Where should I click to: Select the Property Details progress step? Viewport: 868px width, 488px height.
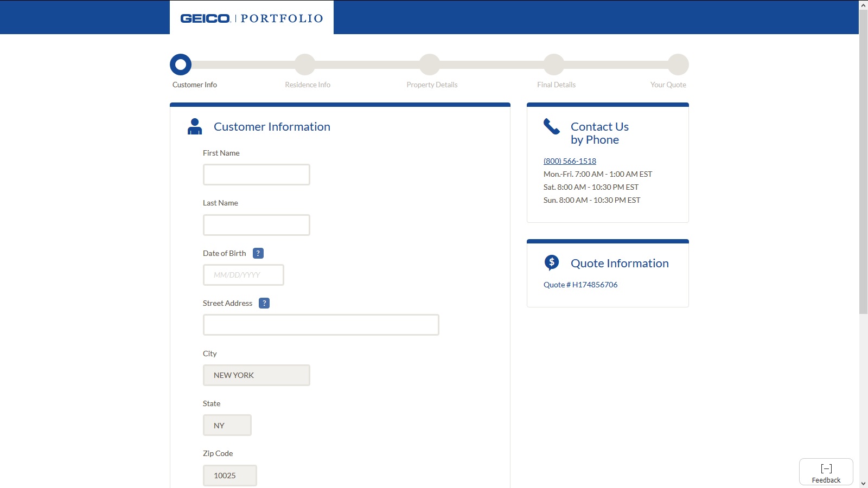point(430,65)
